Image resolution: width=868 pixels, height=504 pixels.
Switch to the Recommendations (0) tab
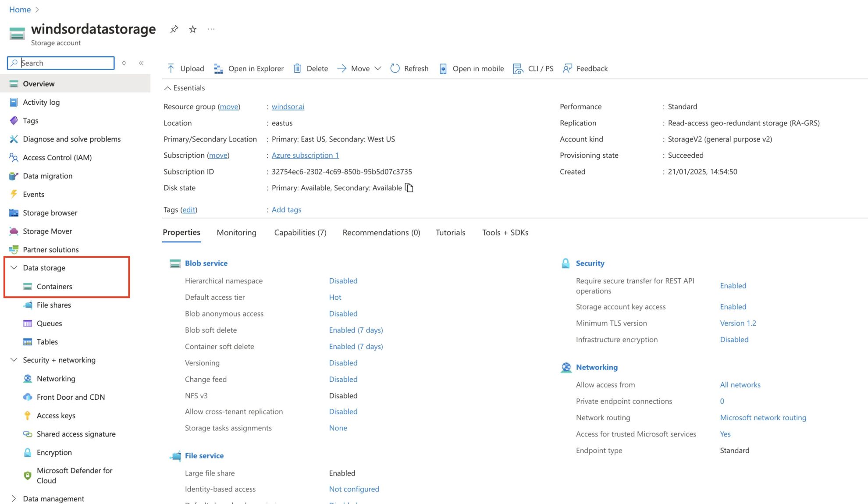click(x=381, y=232)
